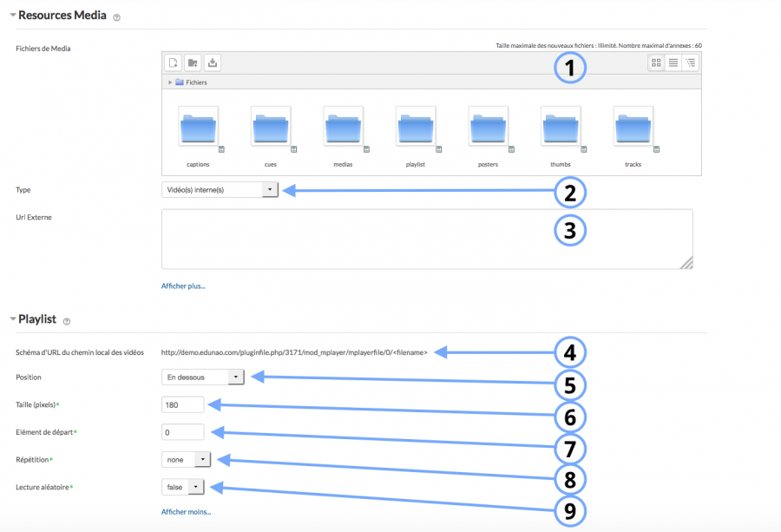
Task: Download all media files
Action: click(213, 62)
